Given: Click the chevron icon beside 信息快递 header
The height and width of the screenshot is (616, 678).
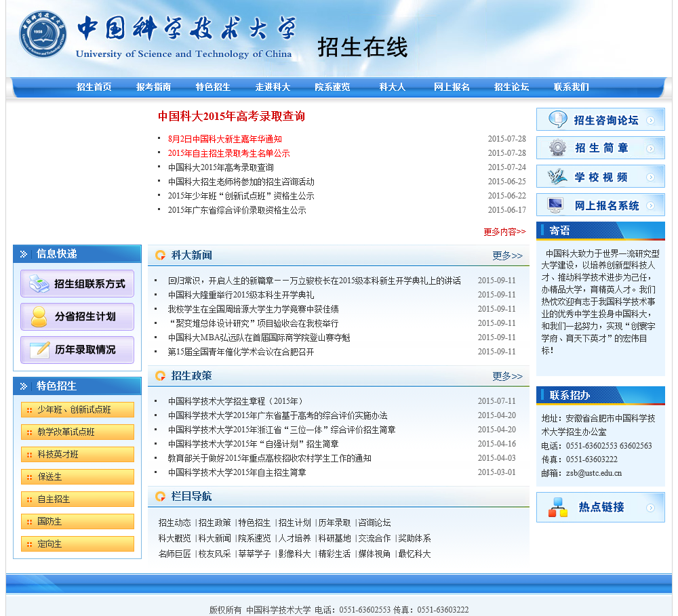Looking at the screenshot, I should coord(24,254).
